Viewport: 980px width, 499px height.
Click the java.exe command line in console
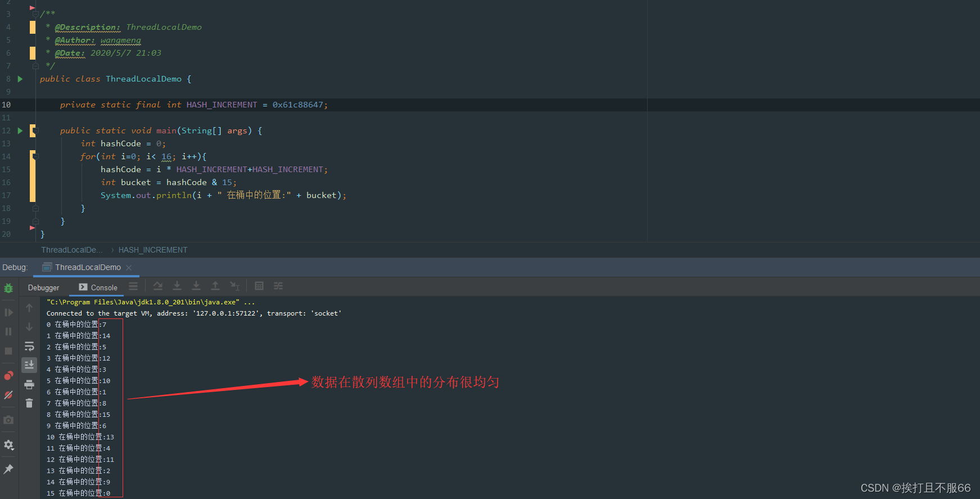click(151, 302)
